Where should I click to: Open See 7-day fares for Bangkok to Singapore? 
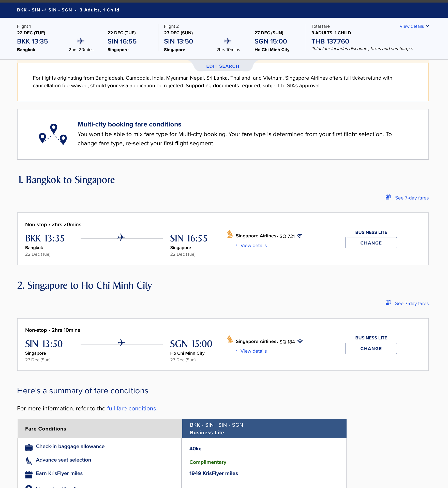pos(412,198)
